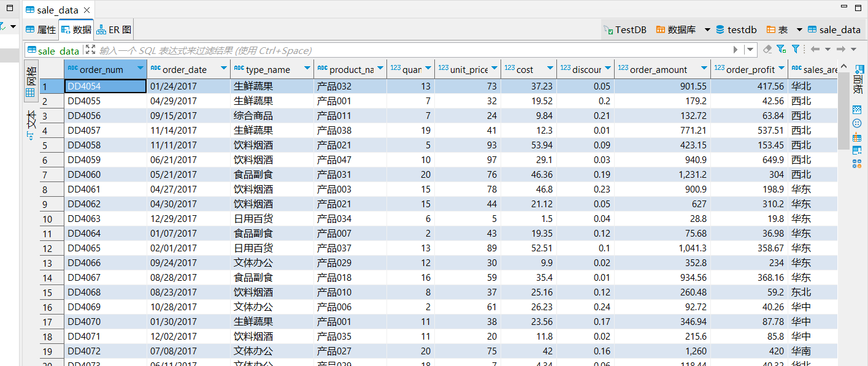This screenshot has width=868, height=366.
Task: Switch to the 属性 (Properties) tab
Action: click(x=40, y=29)
